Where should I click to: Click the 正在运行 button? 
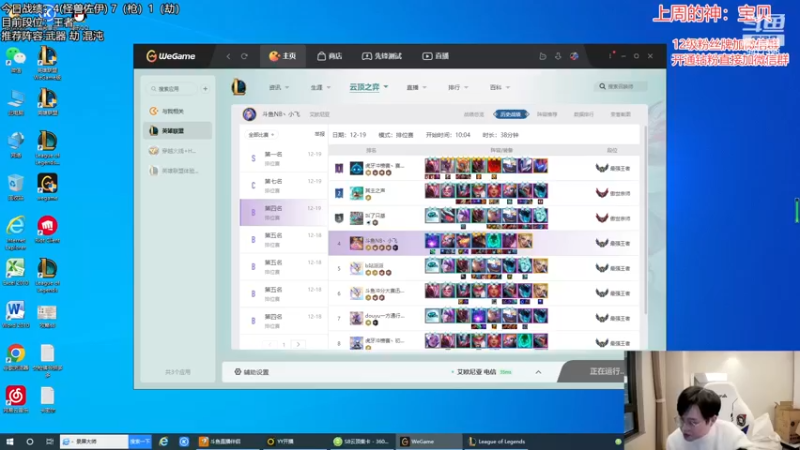[x=593, y=371]
